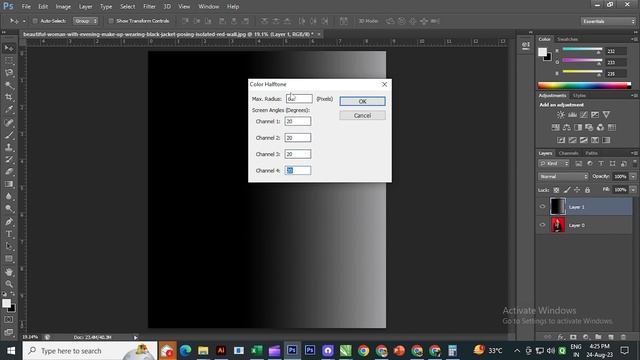This screenshot has height=360, width=640.
Task: Select the Horizontal Type tool
Action: 9,234
